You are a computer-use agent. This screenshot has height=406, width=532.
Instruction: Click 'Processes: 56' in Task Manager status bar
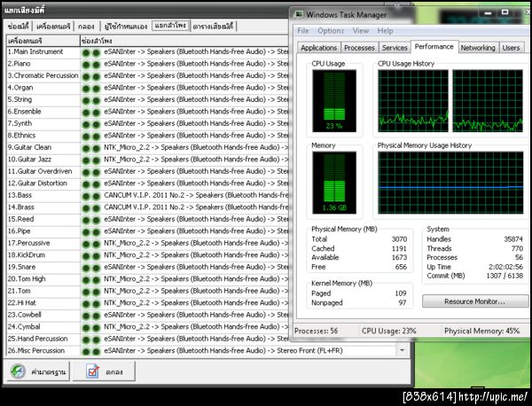[x=316, y=331]
